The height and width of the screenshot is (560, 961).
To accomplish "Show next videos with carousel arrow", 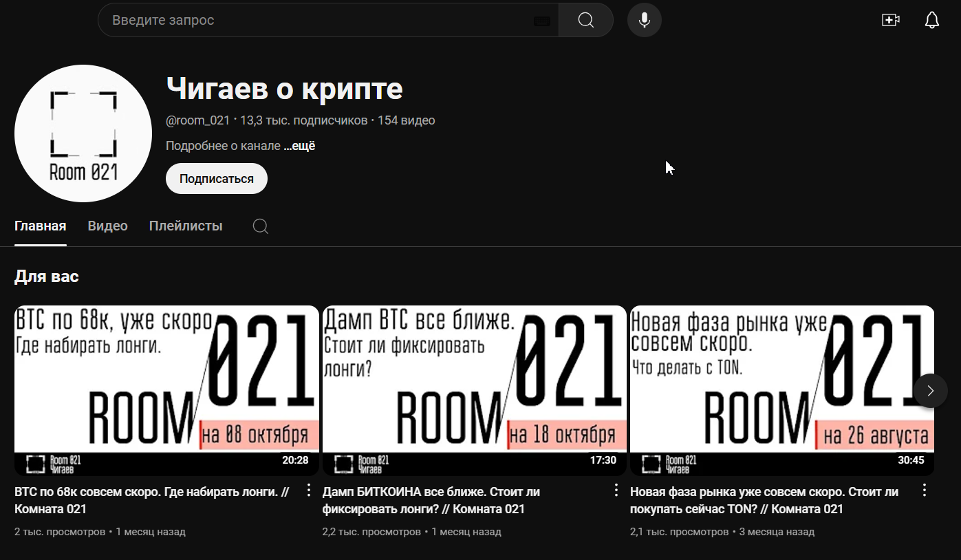I will point(930,391).
